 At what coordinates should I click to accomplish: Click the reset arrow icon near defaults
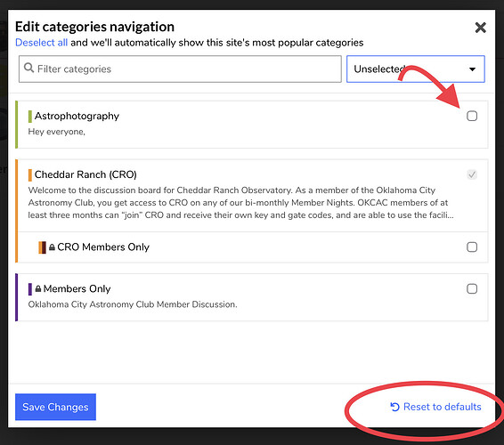click(x=394, y=407)
